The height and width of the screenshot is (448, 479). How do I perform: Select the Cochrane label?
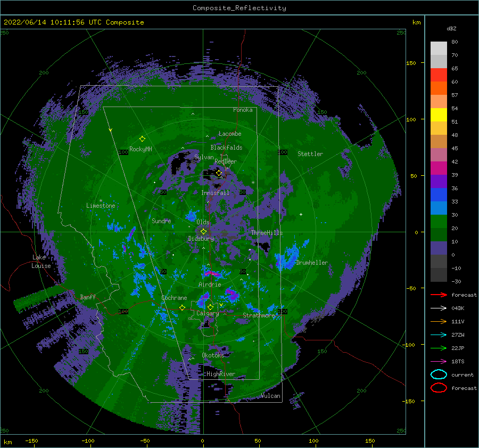pyautogui.click(x=174, y=298)
